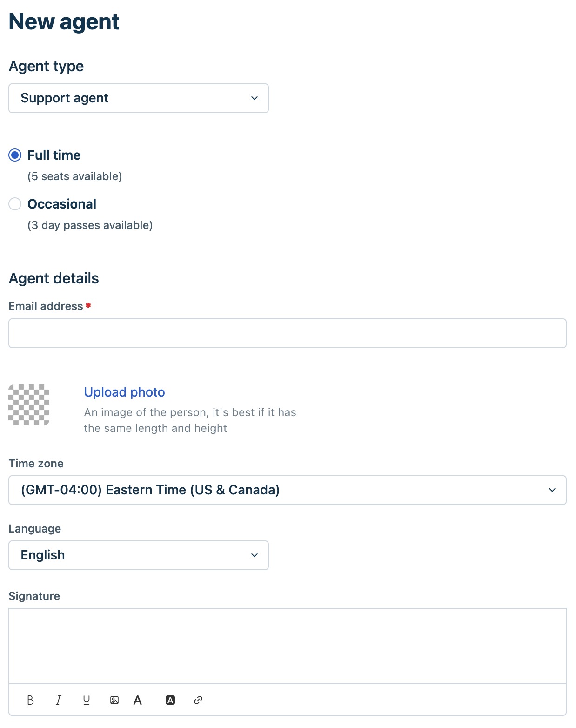
Task: Insert an image into the signature
Action: click(x=114, y=700)
